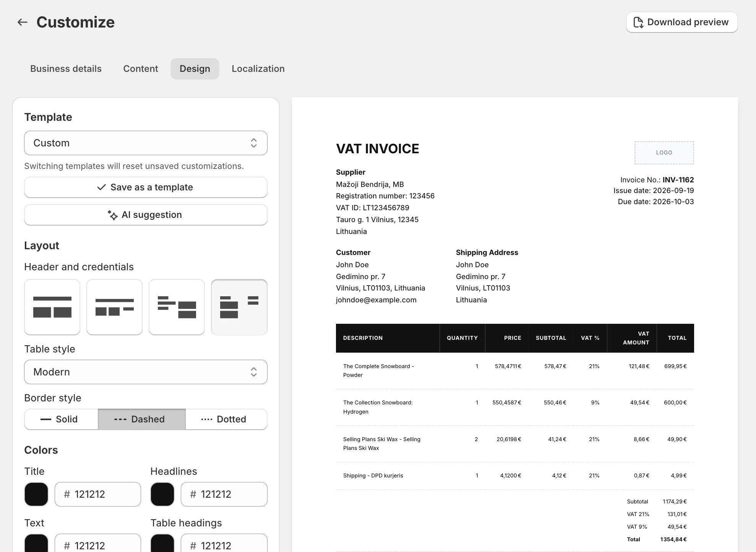Open the Localization tab
Screen dimensions: 756x552
258,69
